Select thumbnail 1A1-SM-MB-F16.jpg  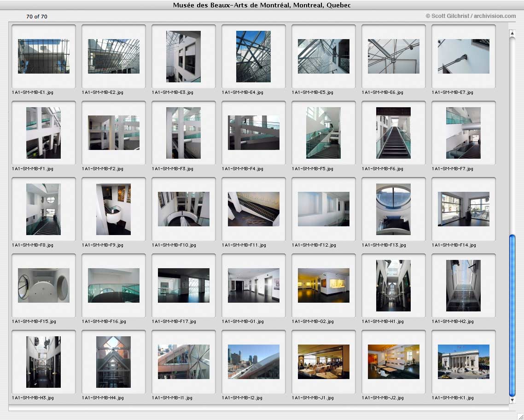[x=114, y=286]
